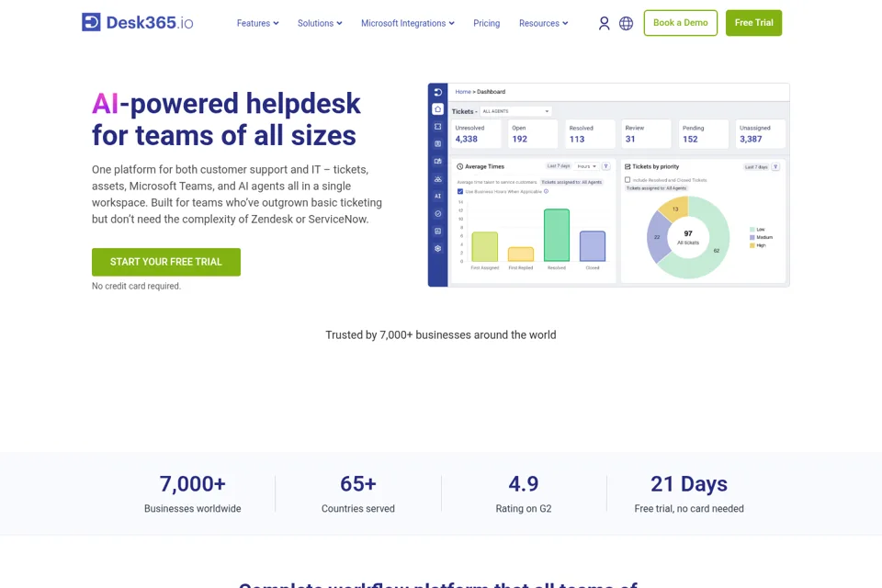882x588 pixels.
Task: Click the Pending 152 card
Action: coord(703,134)
